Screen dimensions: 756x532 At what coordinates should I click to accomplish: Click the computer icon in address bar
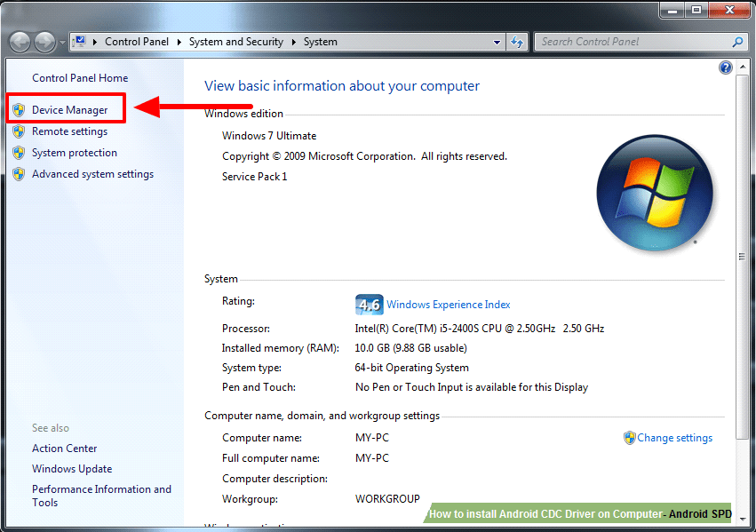coord(80,42)
